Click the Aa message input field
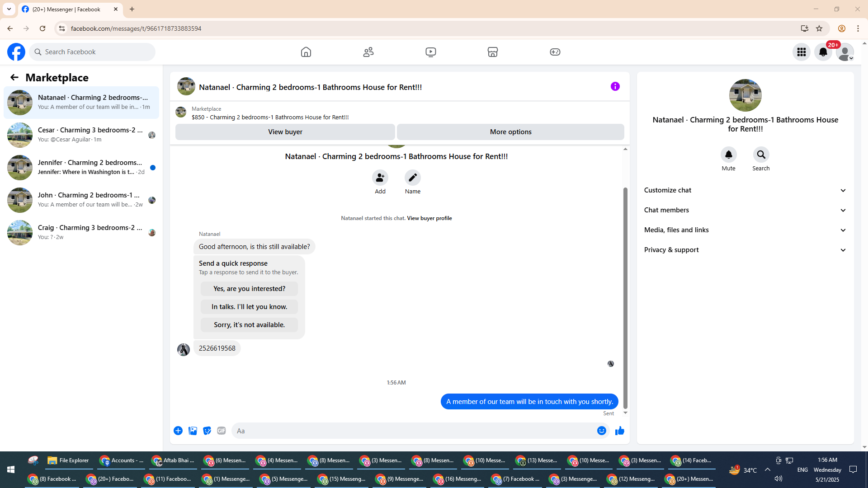Screen dimensions: 868x488 [x=414, y=431]
